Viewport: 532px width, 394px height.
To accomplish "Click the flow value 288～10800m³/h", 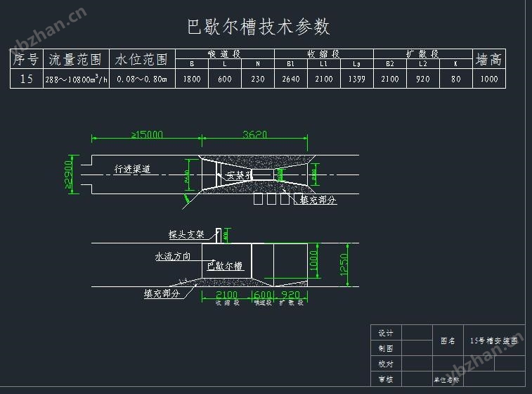I will point(76,80).
